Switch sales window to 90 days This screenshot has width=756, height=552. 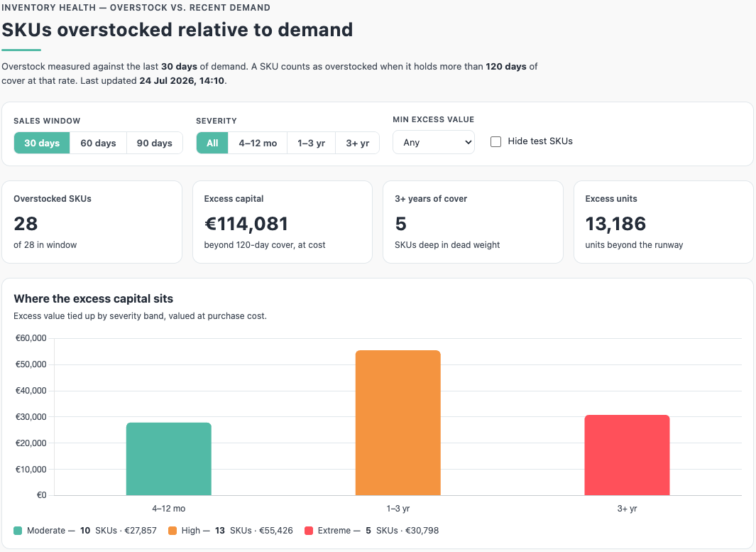click(x=154, y=143)
